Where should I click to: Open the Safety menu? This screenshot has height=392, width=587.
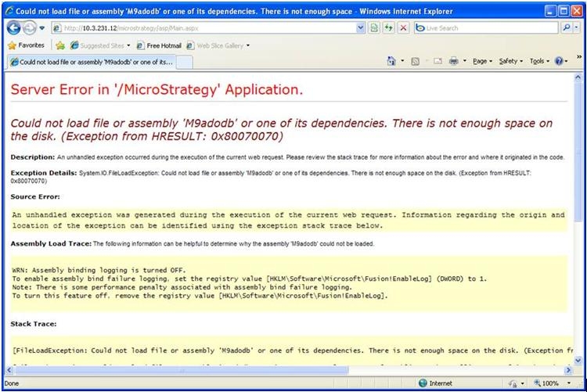click(510, 61)
